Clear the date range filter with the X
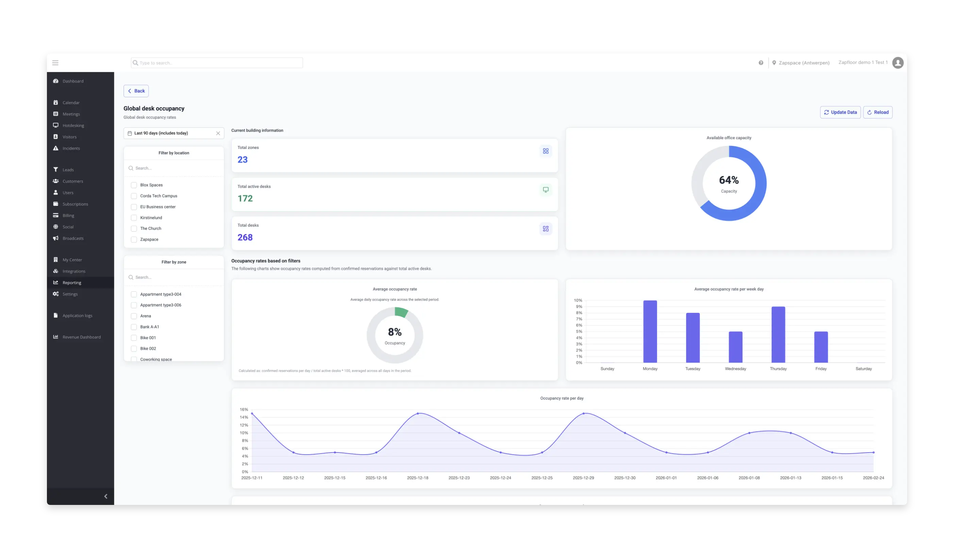 point(218,133)
